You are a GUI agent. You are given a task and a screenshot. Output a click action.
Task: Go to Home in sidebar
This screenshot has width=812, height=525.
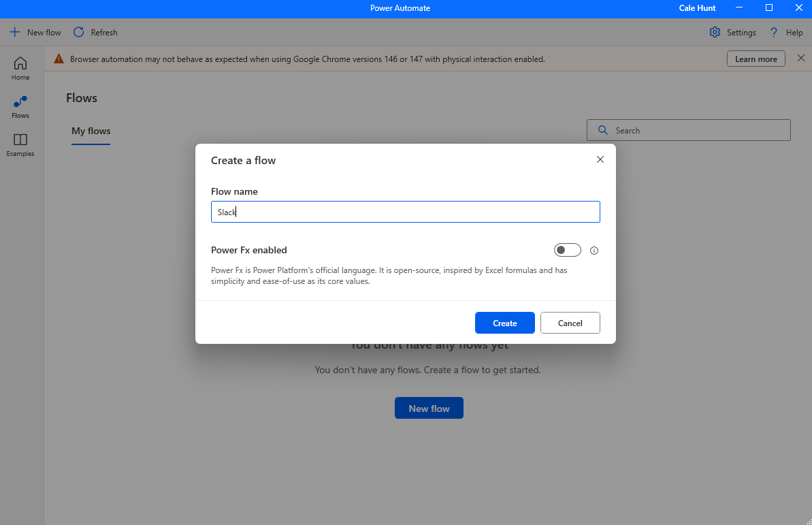click(20, 69)
